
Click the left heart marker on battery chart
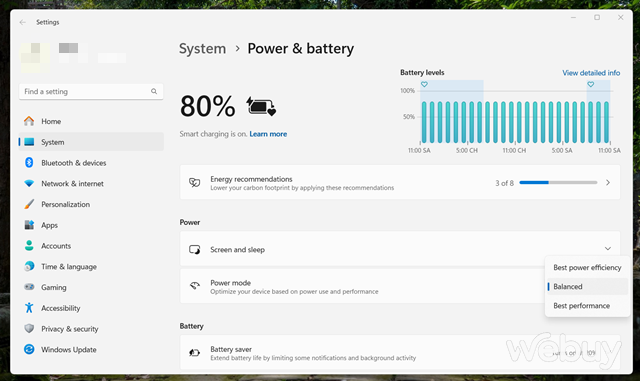click(424, 85)
